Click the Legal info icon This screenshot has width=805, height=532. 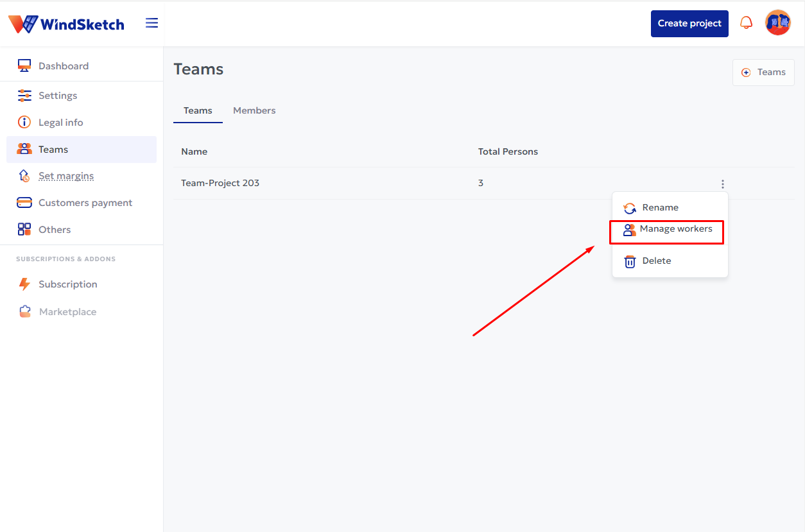(24, 122)
